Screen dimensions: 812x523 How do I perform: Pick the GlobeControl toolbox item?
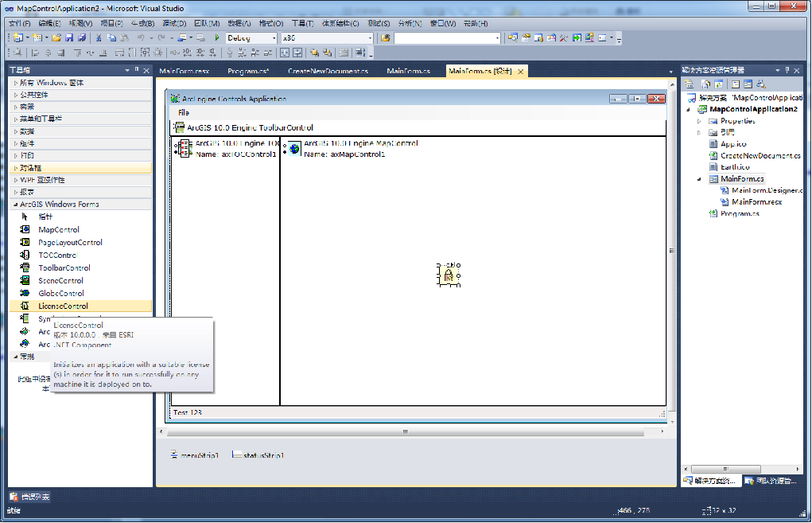(60, 294)
